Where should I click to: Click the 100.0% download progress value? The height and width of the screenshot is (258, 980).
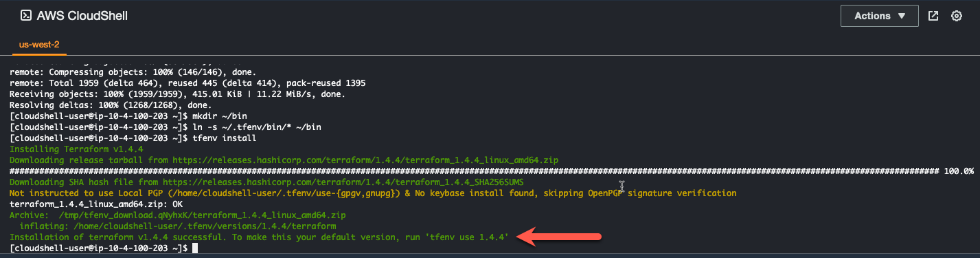959,171
